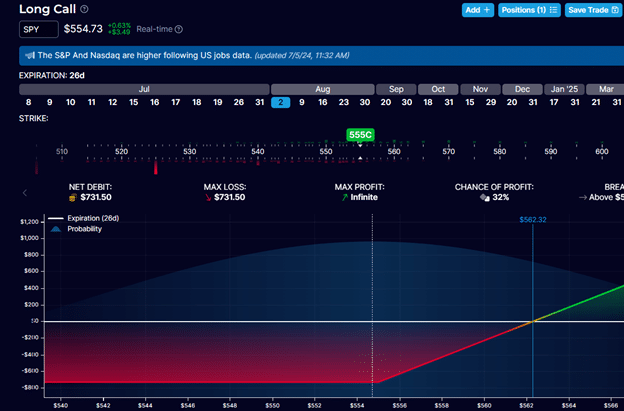The width and height of the screenshot is (624, 411).
Task: Click the breakeven arrow icon
Action: (583, 198)
